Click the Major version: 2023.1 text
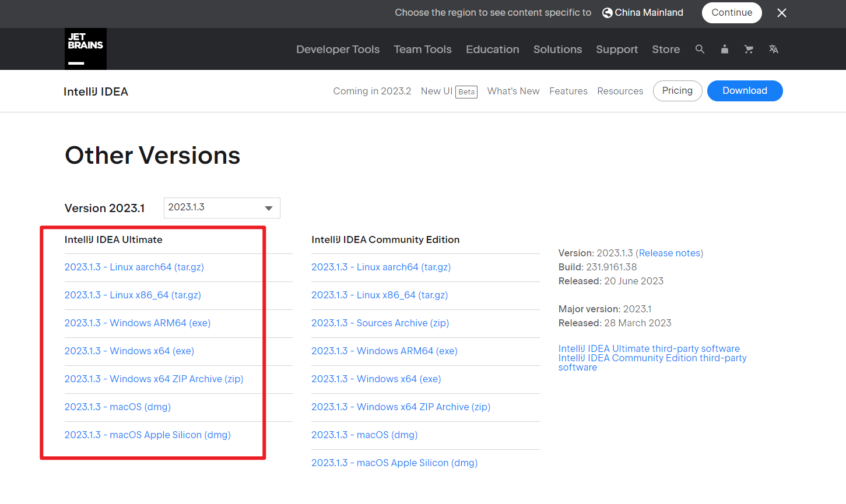Screen dimensions: 846x504 605,309
